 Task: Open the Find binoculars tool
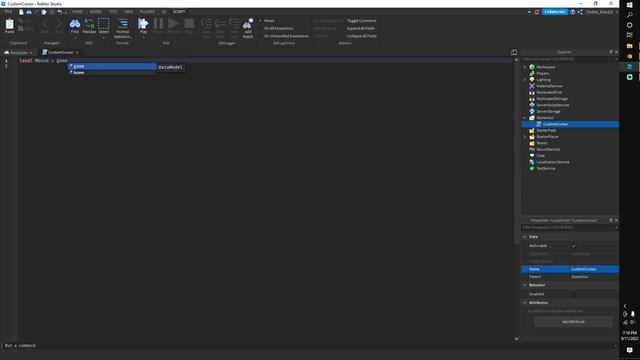tap(75, 24)
